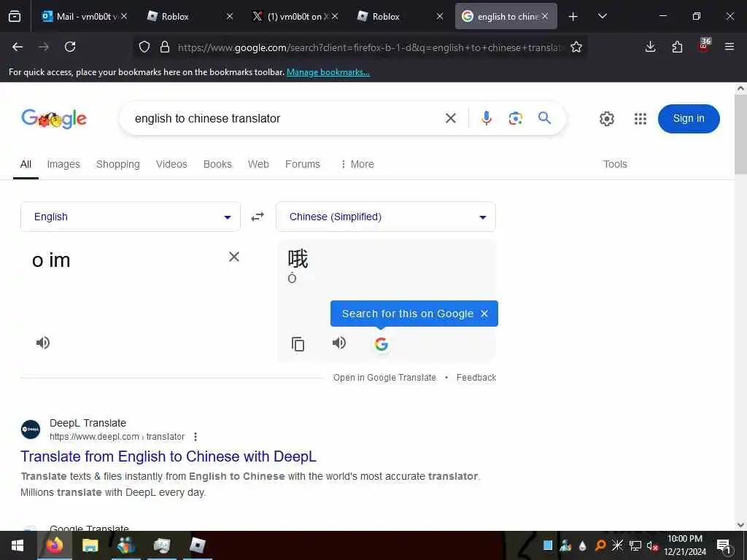Open the Windows Start menu
Screen dimensions: 747x560
pyautogui.click(x=18, y=545)
